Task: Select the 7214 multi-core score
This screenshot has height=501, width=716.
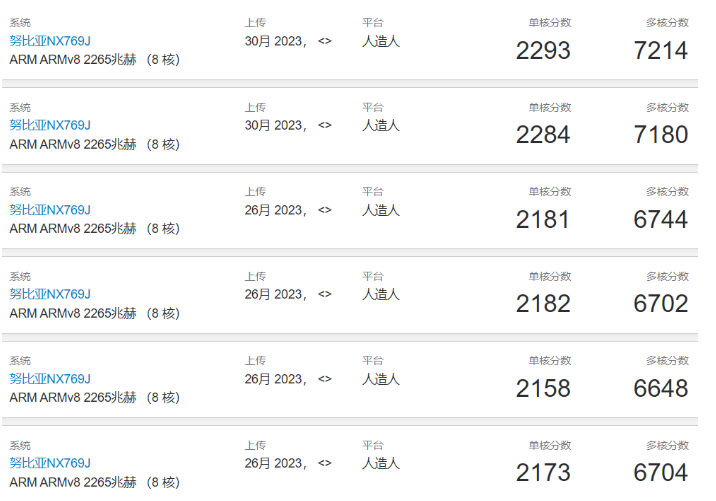Action: click(661, 51)
